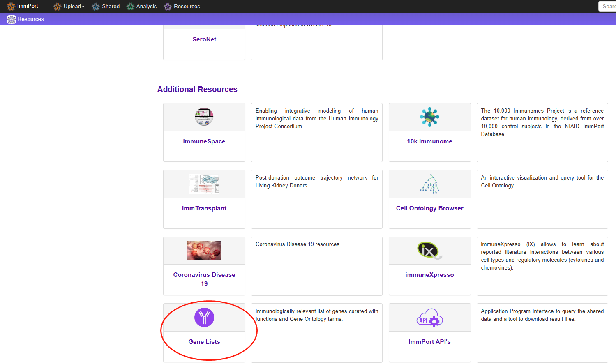Image resolution: width=616 pixels, height=364 pixels.
Task: Click the Resources navigation icon in top bar
Action: 168,7
